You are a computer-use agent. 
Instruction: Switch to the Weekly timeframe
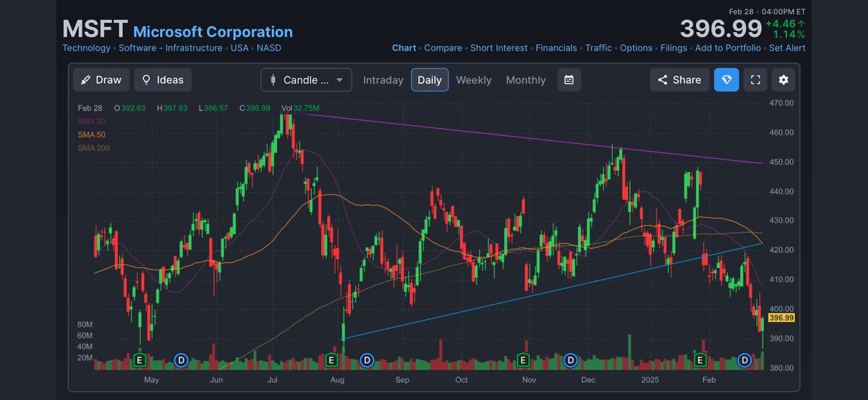pos(474,80)
